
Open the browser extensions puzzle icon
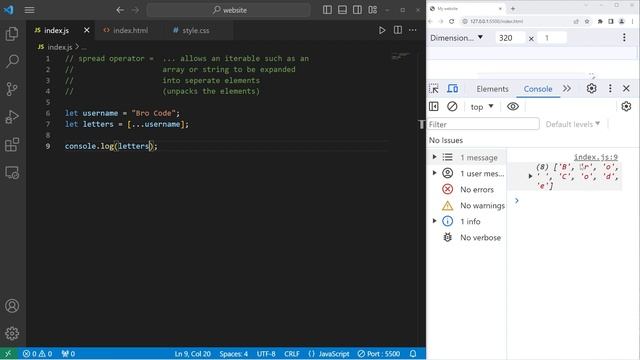click(600, 21)
